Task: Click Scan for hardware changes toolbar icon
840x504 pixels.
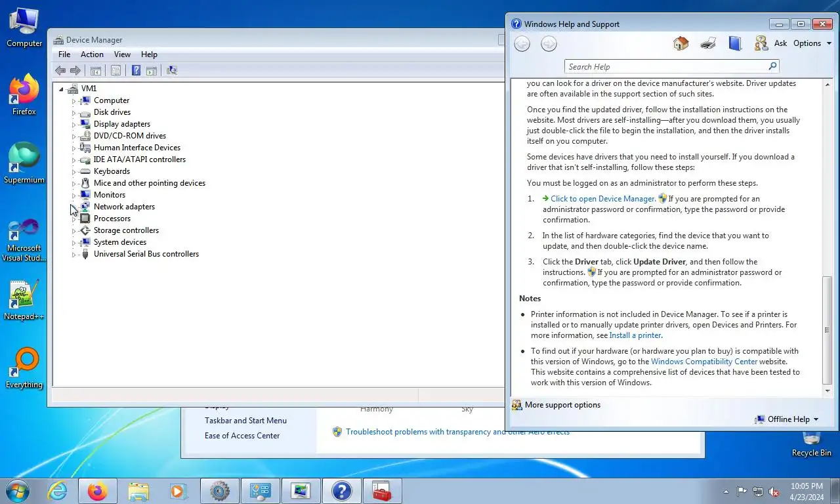Action: [172, 70]
